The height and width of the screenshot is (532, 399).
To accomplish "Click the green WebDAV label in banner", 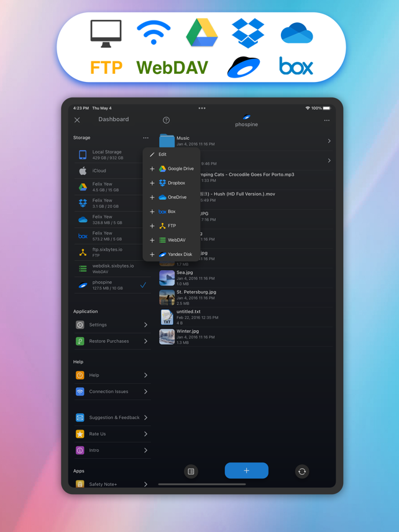I will click(x=172, y=68).
